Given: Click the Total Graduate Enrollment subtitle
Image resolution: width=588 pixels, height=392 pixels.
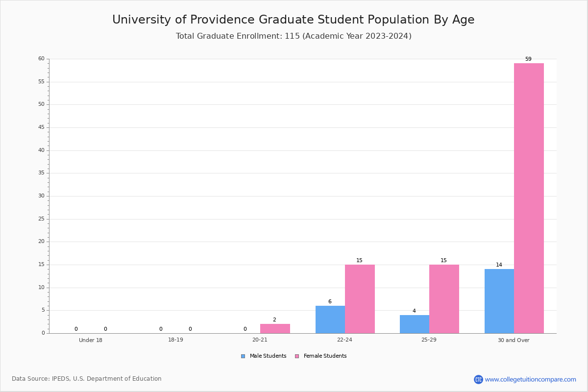Looking at the screenshot, I should (x=293, y=36).
